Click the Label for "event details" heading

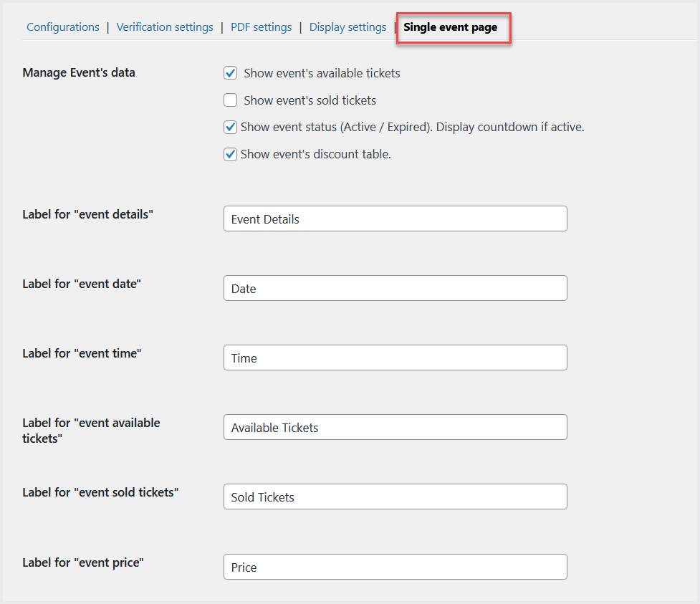pyautogui.click(x=88, y=214)
